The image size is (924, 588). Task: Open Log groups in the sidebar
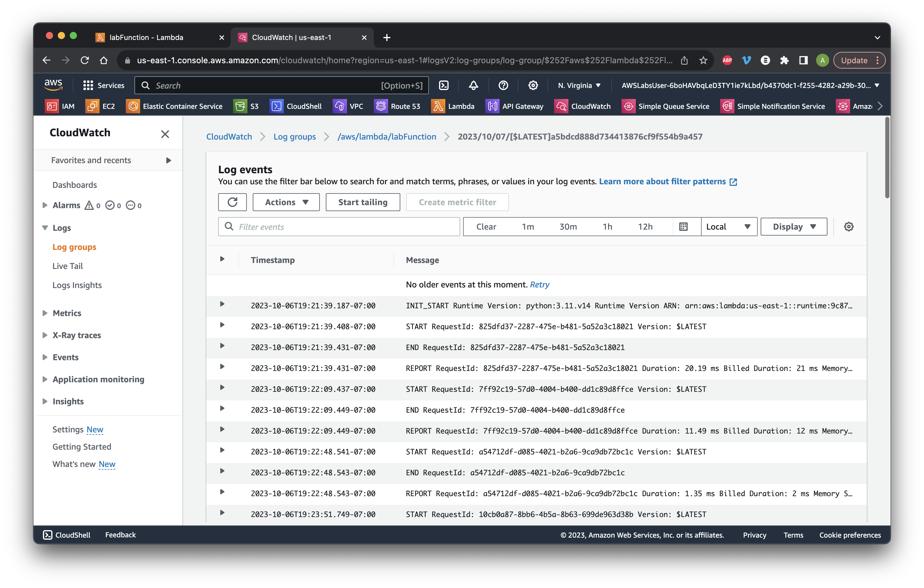(x=75, y=247)
